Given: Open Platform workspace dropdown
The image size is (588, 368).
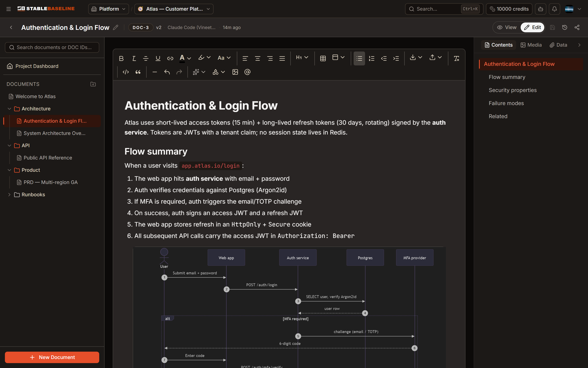Looking at the screenshot, I should click(x=109, y=9).
